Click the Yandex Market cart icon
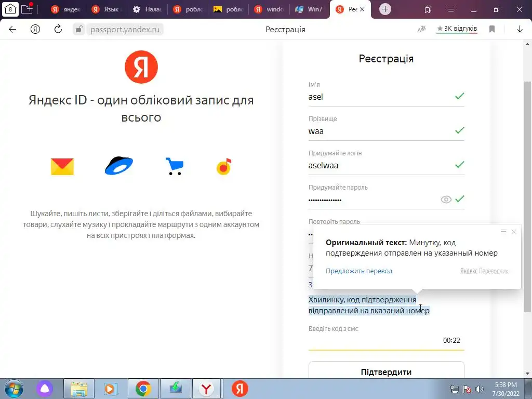The image size is (532, 399). tap(175, 166)
